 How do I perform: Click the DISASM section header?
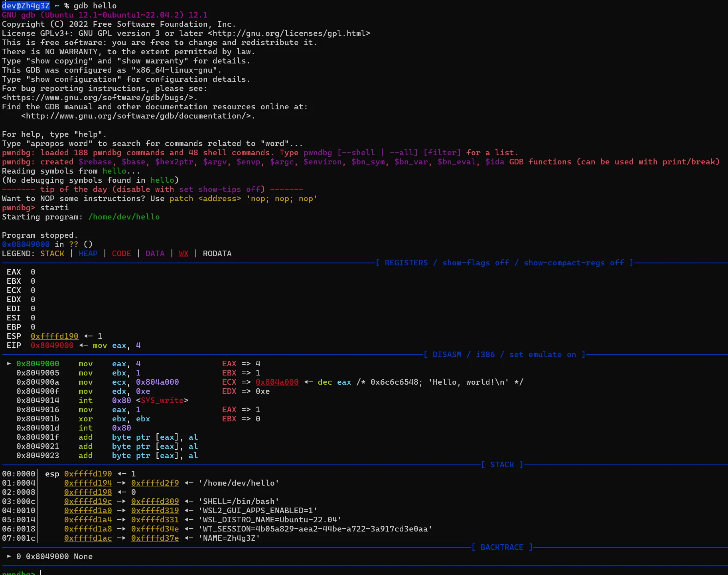click(446, 354)
